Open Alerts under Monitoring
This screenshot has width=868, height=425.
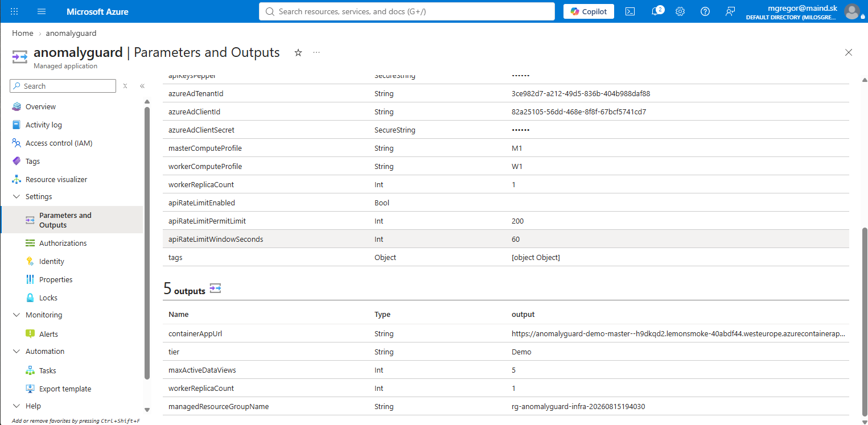pyautogui.click(x=48, y=334)
